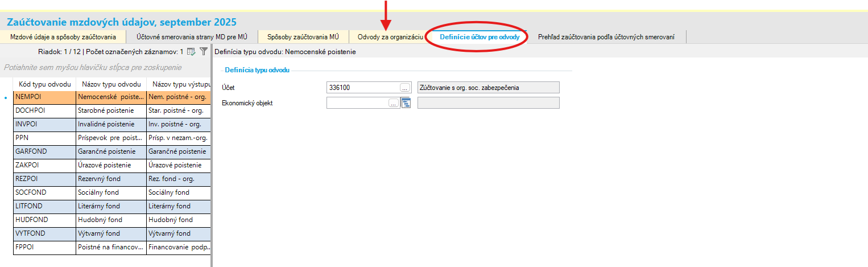This screenshot has height=267, width=868.
Task: Open the Ekonomický objekt tree structure icon
Action: pos(406,103)
